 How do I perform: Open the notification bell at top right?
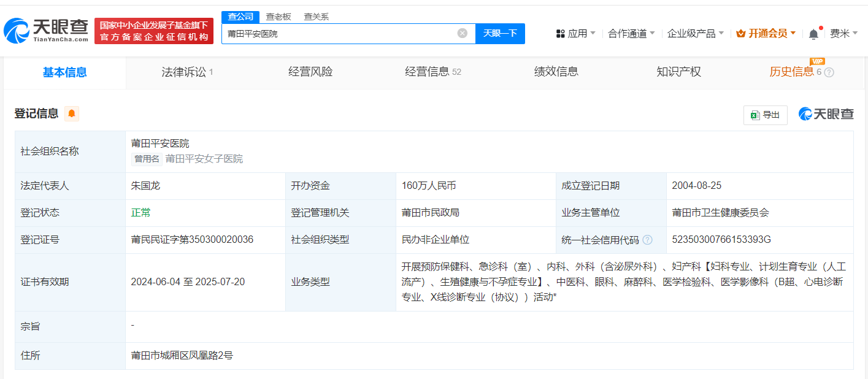click(813, 33)
